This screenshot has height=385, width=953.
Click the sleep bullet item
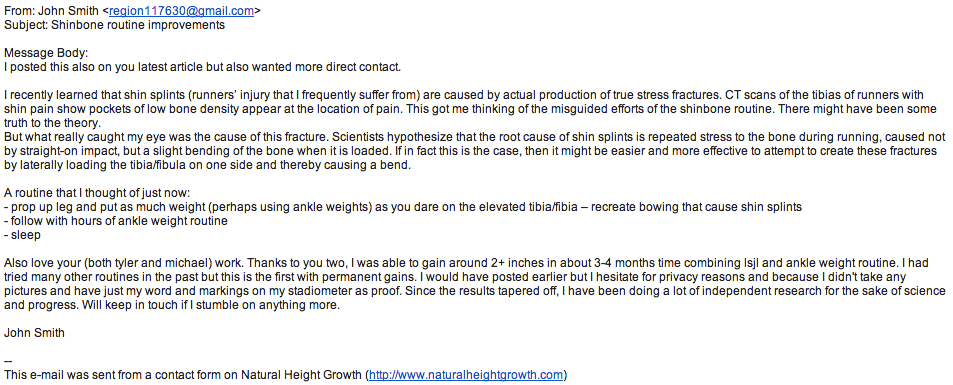pyautogui.click(x=22, y=235)
